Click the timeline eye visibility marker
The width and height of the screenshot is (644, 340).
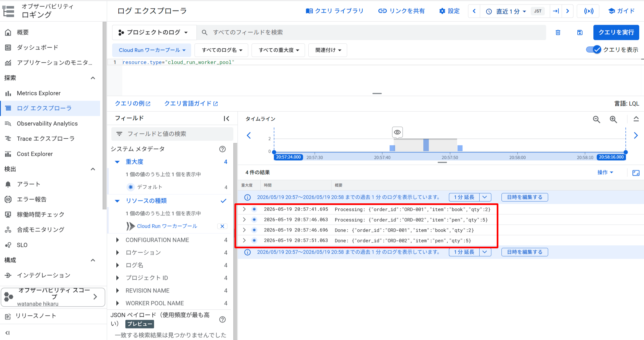pos(397,132)
